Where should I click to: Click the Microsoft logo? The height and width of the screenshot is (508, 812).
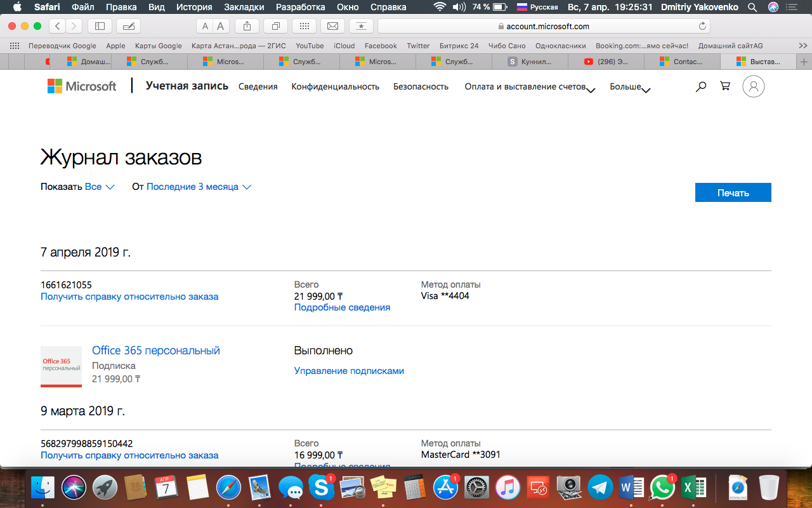82,86
